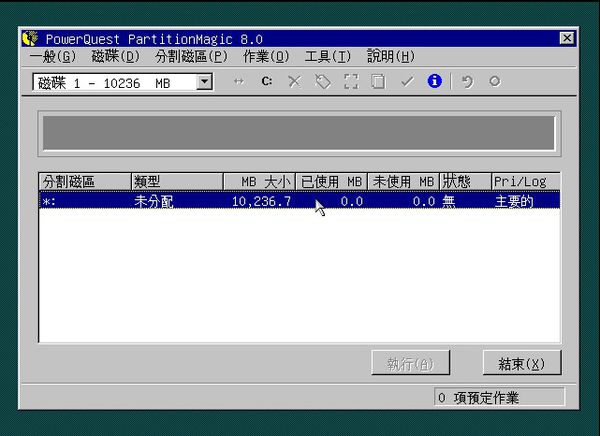This screenshot has width=600, height=436.
Task: Open the 工具(T) menu
Action: [x=328, y=57]
